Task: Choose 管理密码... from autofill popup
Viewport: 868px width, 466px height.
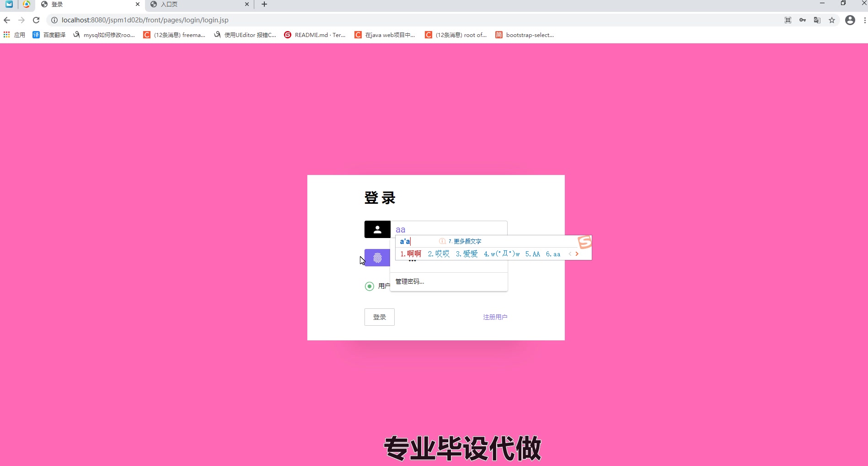Action: tap(449, 281)
